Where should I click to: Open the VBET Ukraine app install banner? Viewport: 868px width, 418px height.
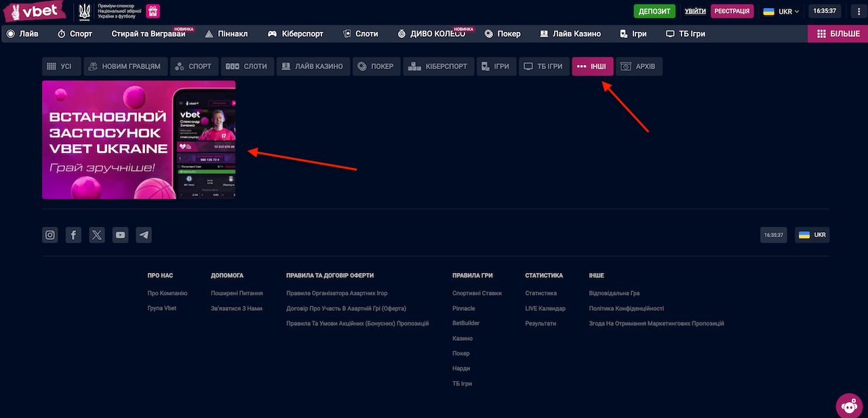[138, 140]
